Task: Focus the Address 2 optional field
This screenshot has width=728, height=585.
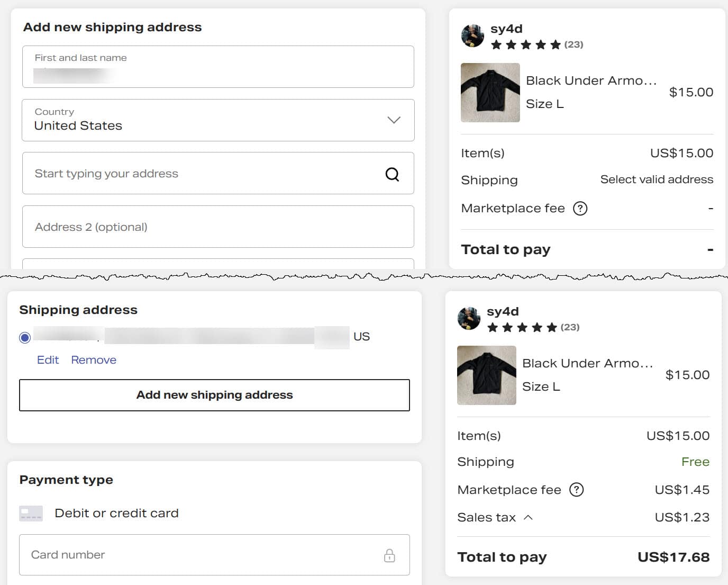Action: 218,227
